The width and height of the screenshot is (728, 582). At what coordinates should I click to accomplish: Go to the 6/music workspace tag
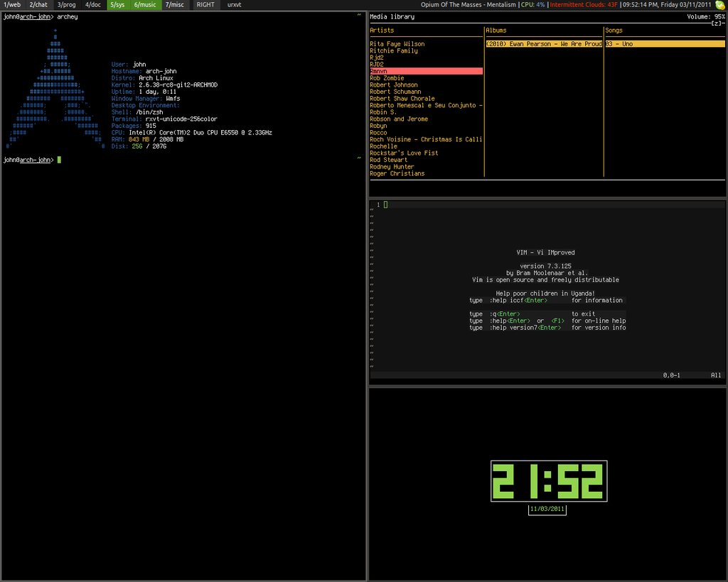[x=145, y=5]
